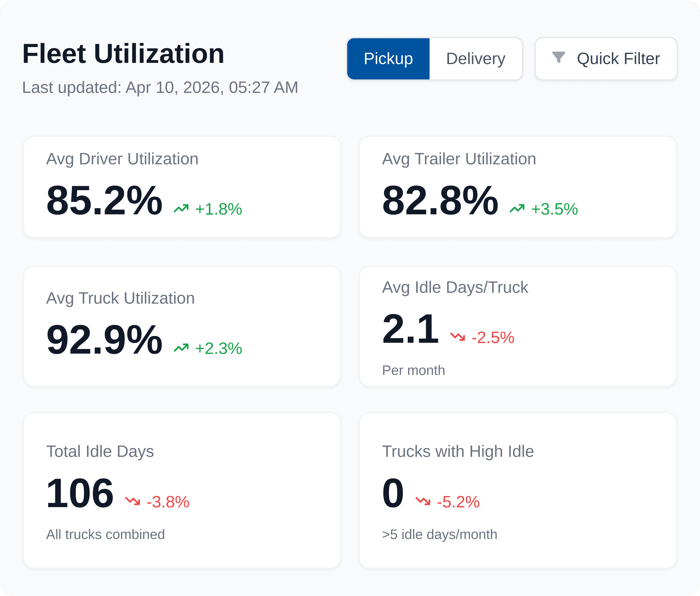This screenshot has height=596, width=700.
Task: Click the up-trend icon beside +2.3%
Action: click(181, 348)
